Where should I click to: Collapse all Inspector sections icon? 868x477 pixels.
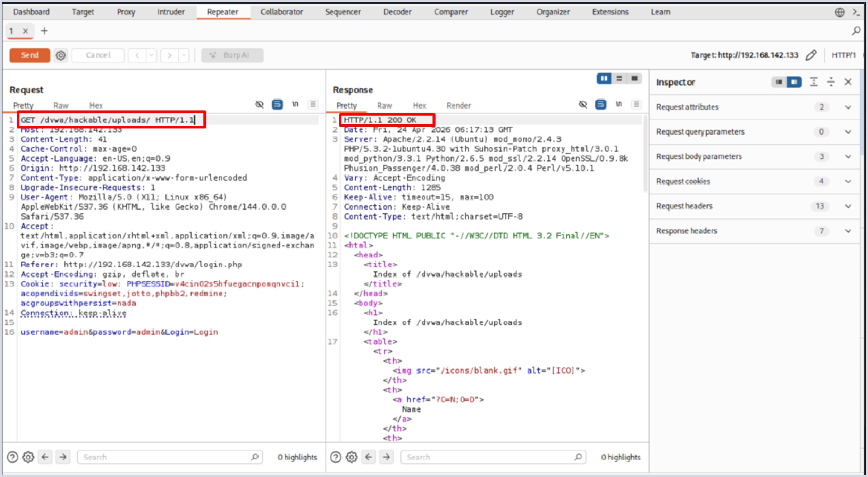click(831, 82)
